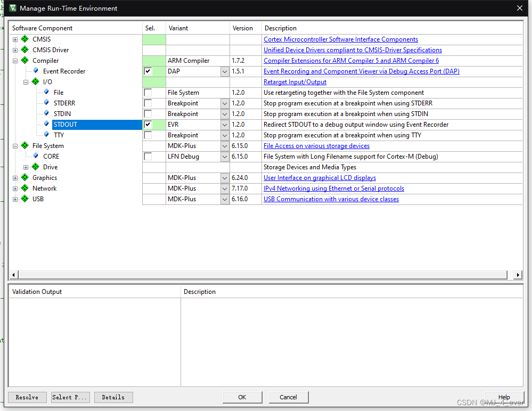532x411 pixels.
Task: Expand the USB tree node
Action: tap(15, 200)
